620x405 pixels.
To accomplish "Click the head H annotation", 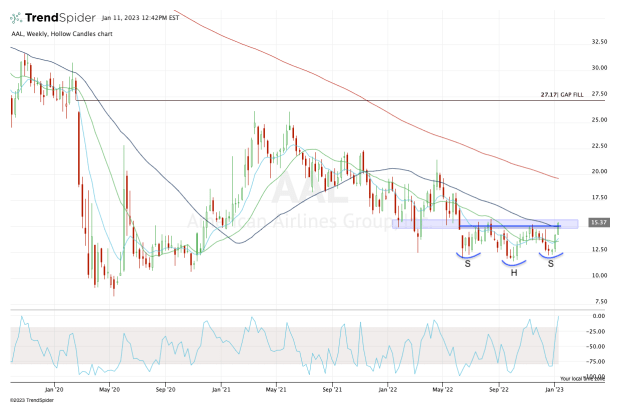I will coord(514,271).
